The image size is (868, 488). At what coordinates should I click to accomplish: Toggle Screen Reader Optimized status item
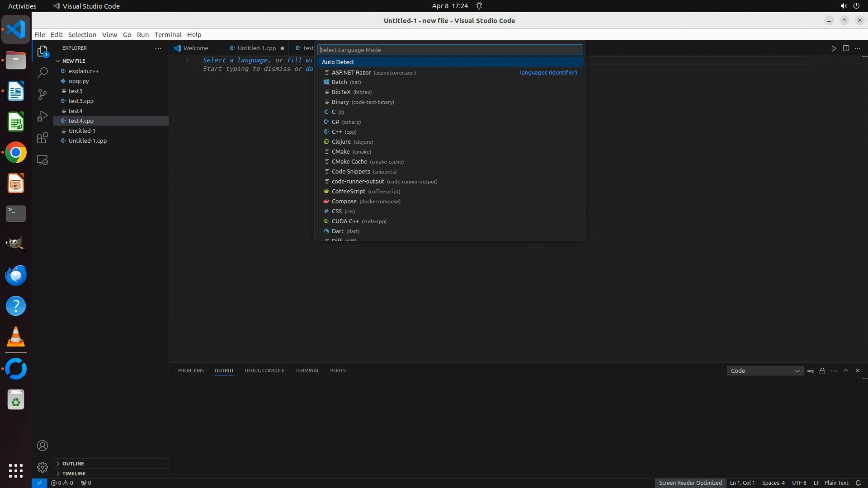690,483
